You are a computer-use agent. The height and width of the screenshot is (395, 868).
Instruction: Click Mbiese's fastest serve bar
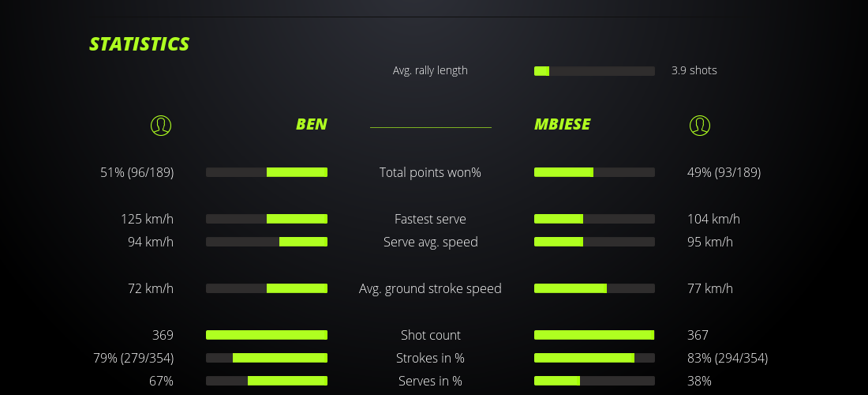(594, 219)
